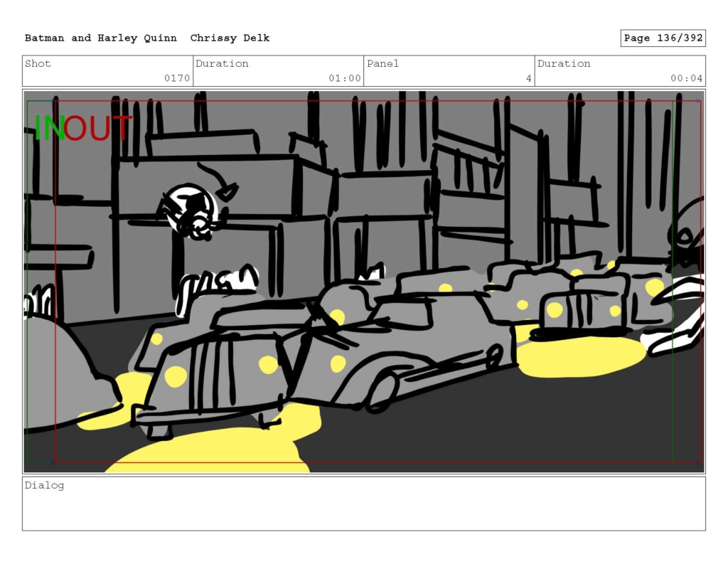
Task: Click the 'Page 136/392' box
Action: point(663,38)
